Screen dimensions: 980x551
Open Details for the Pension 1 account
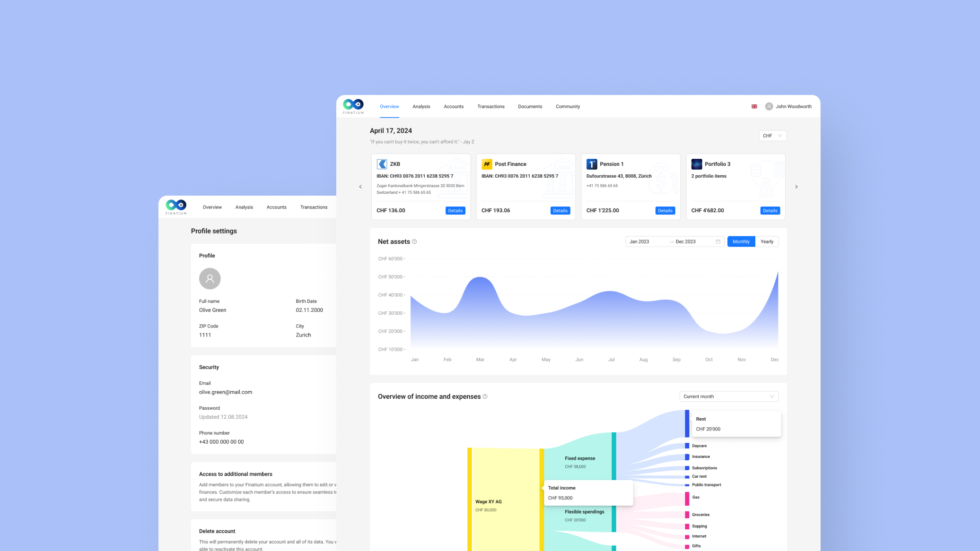point(665,211)
